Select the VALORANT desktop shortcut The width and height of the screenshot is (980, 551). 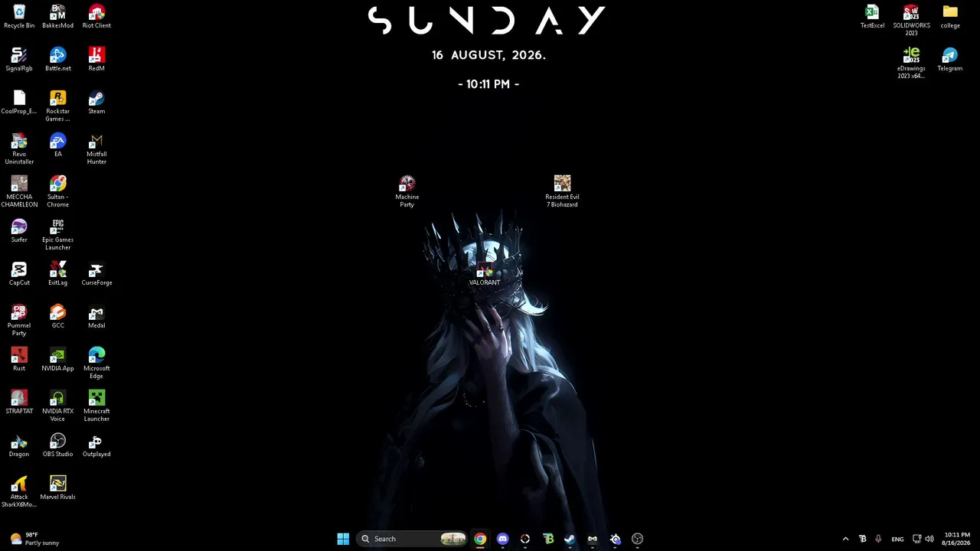(x=485, y=274)
